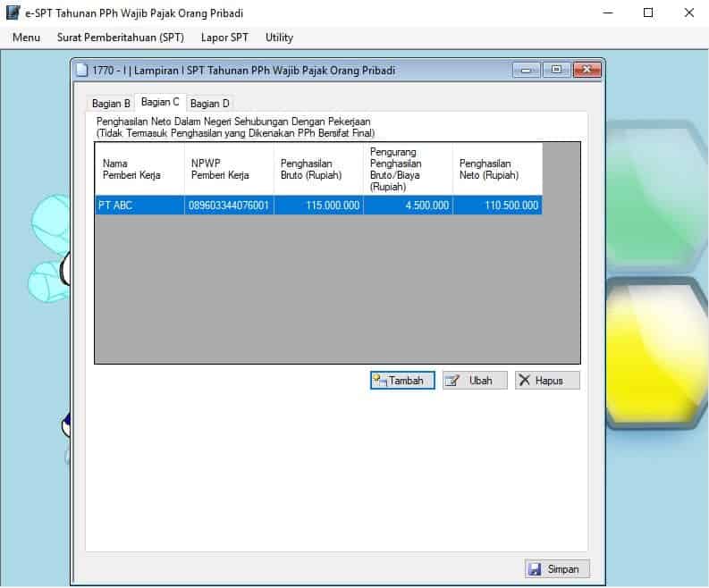This screenshot has height=588, width=709.
Task: Click the document icon of 1770-I window
Action: [x=82, y=71]
